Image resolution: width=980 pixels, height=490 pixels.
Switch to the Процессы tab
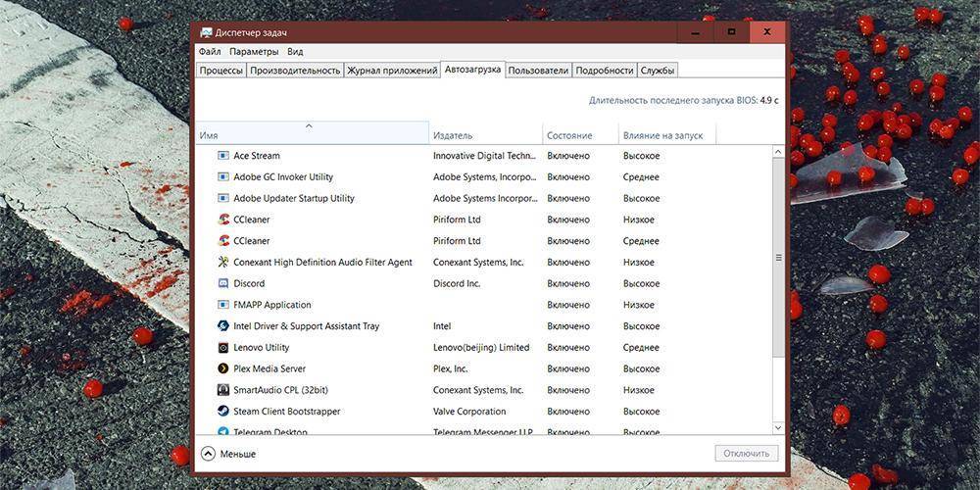click(220, 71)
